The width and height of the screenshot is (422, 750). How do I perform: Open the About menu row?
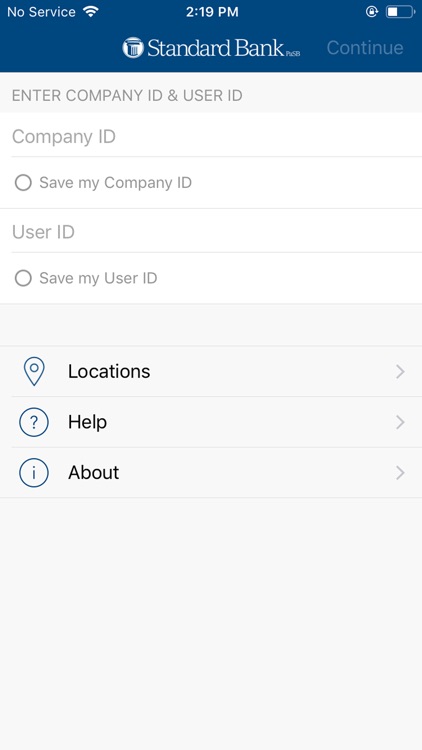click(211, 473)
